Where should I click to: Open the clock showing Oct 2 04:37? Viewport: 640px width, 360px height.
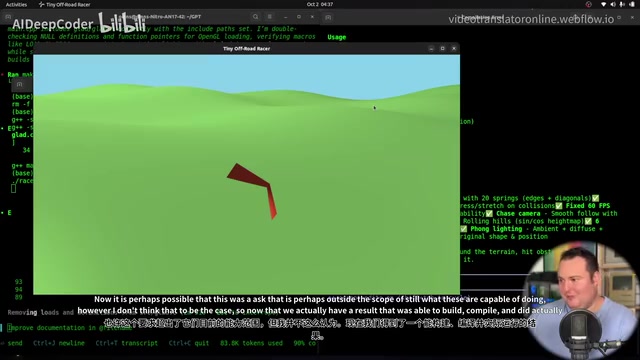click(x=320, y=4)
